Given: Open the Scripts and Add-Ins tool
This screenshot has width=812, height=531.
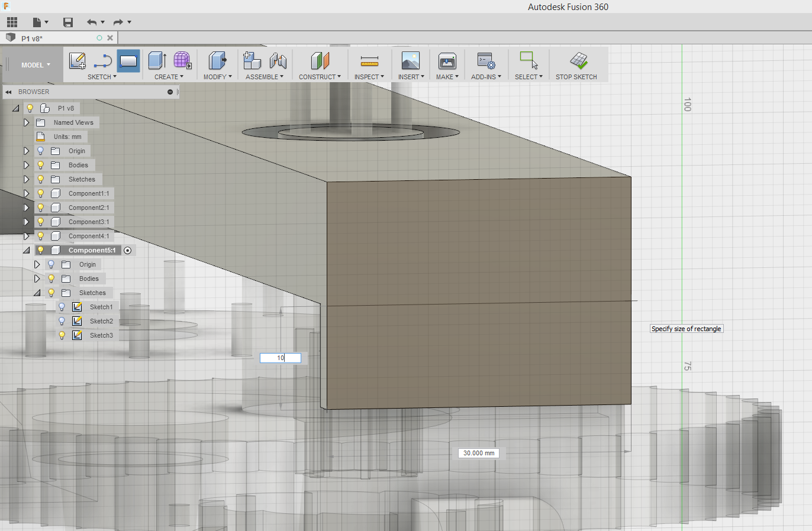Looking at the screenshot, I should pos(486,61).
